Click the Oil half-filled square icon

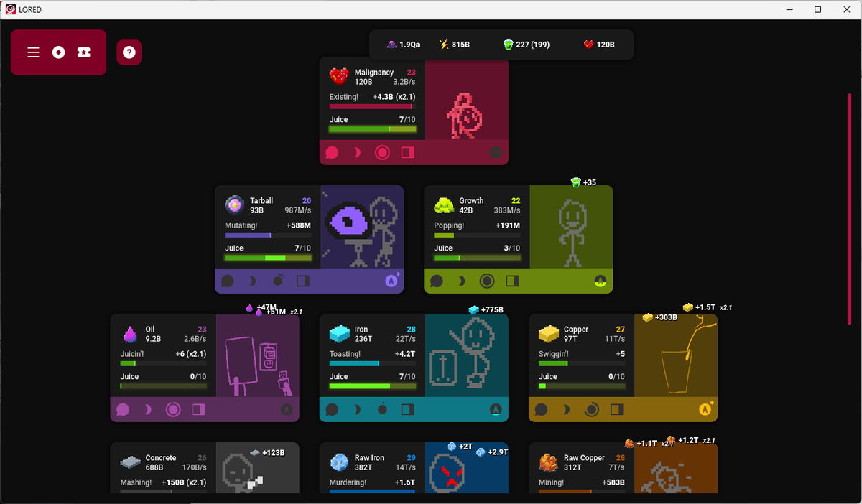[198, 409]
